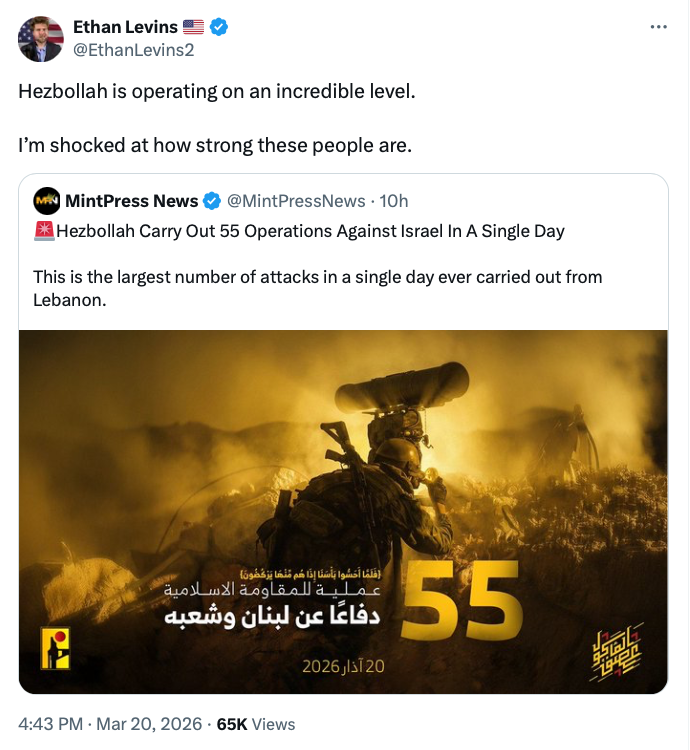
Task: Go to the MintPress News profile name
Action: click(131, 201)
